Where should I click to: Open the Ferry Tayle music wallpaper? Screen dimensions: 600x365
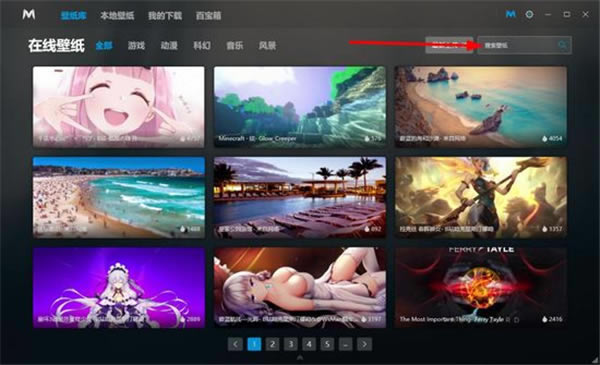point(481,287)
